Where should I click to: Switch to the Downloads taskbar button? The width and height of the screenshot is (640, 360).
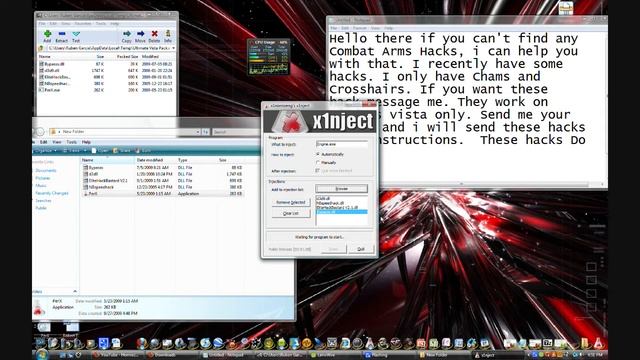tap(173, 356)
